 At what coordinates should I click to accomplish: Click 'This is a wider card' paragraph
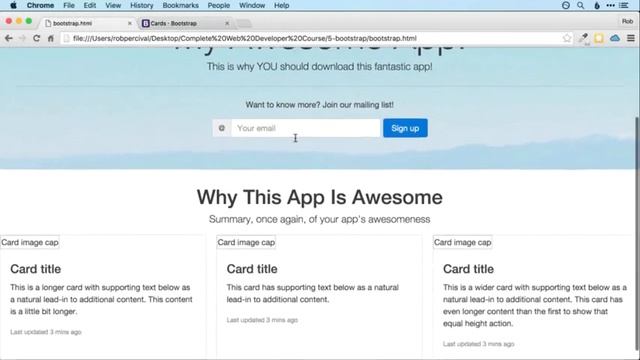tap(535, 305)
